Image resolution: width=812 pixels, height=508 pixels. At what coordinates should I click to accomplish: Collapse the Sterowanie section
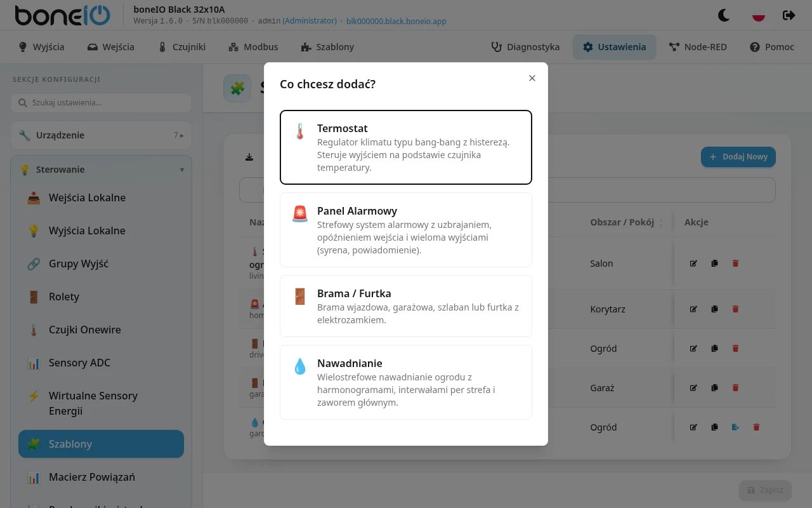(101, 170)
